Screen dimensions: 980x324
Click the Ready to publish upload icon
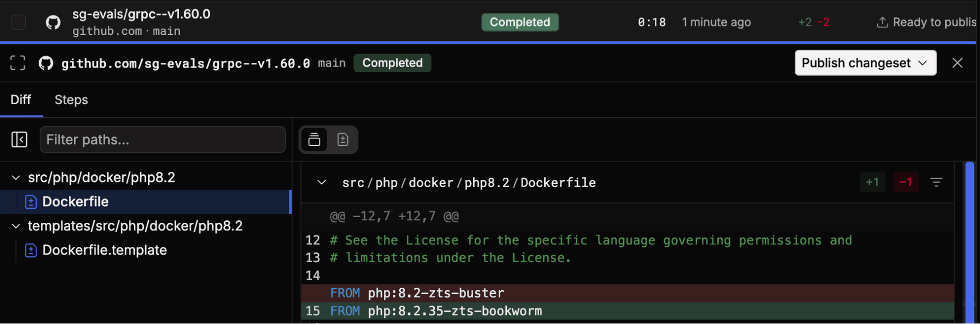tap(882, 22)
